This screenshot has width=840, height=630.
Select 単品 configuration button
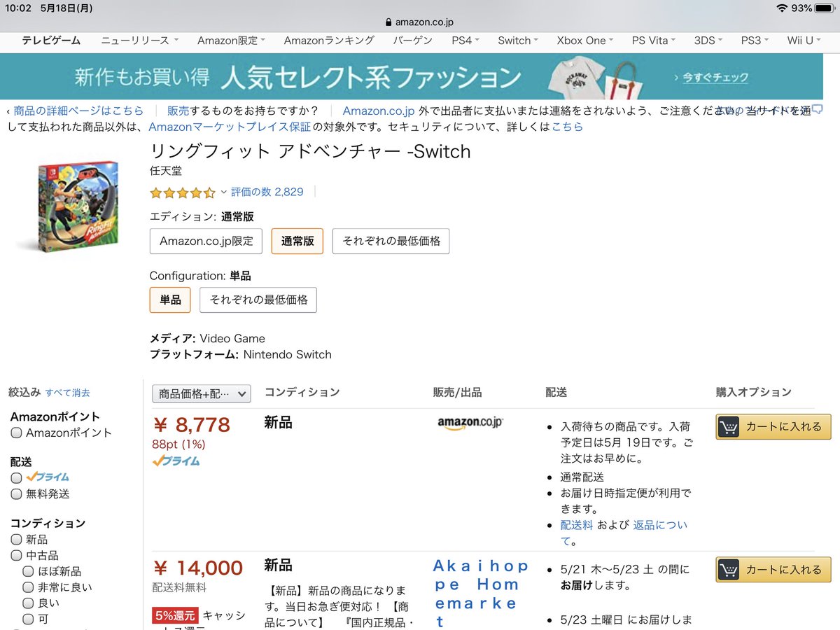coord(170,300)
